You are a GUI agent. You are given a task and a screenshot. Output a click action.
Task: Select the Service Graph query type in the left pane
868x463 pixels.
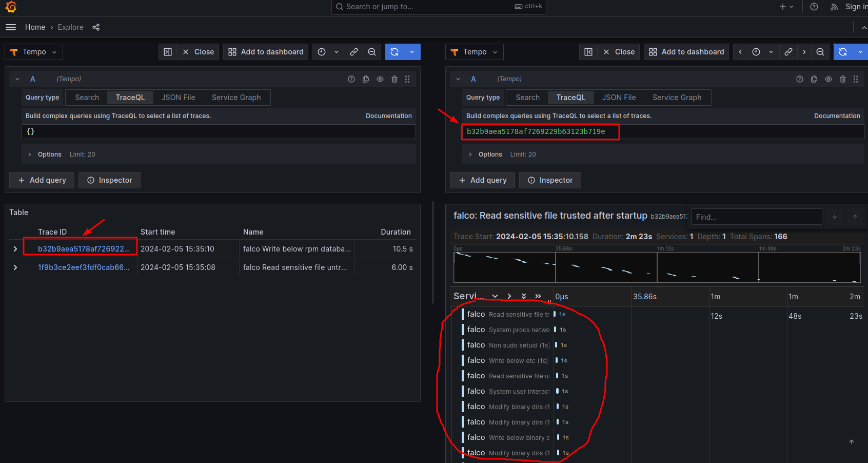click(x=236, y=98)
